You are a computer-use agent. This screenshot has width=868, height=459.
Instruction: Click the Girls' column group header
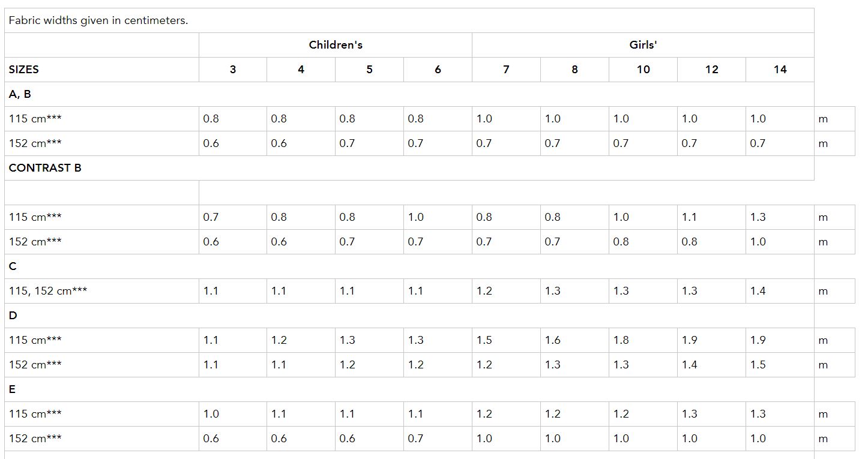point(643,45)
